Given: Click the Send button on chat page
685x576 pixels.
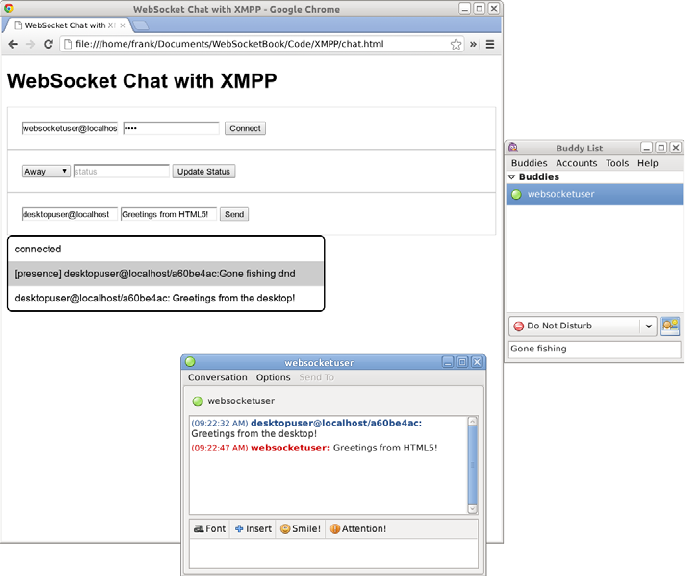Looking at the screenshot, I should tap(235, 214).
